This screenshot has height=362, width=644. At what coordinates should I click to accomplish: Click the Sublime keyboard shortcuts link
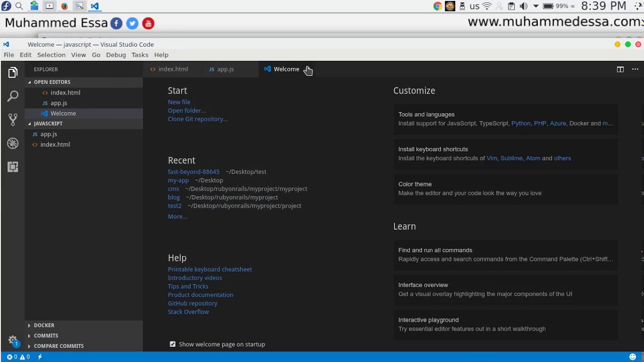[511, 158]
